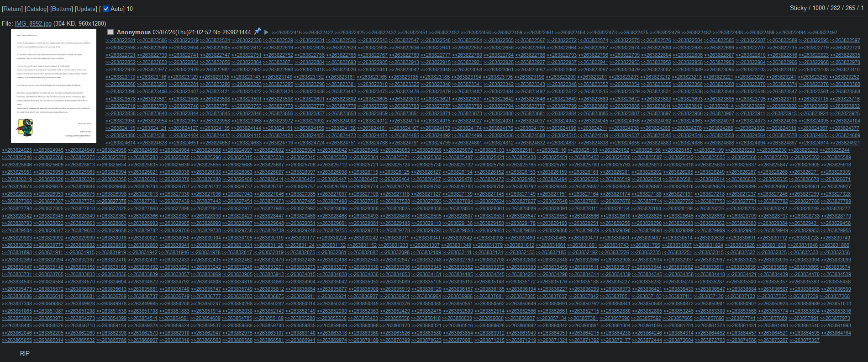Select backlink >>263835042
This screenshot has width=868, height=362.
click(x=332, y=282)
